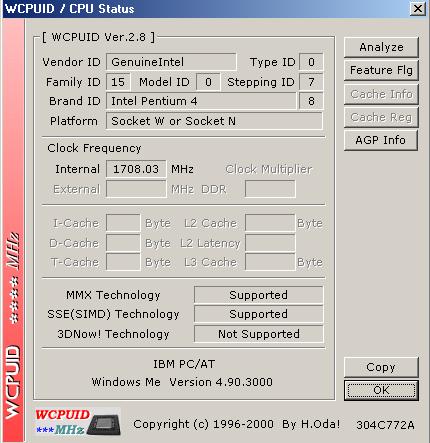Click the SSE(SIMD) Technology Supported box
430x443 pixels.
[259, 314]
